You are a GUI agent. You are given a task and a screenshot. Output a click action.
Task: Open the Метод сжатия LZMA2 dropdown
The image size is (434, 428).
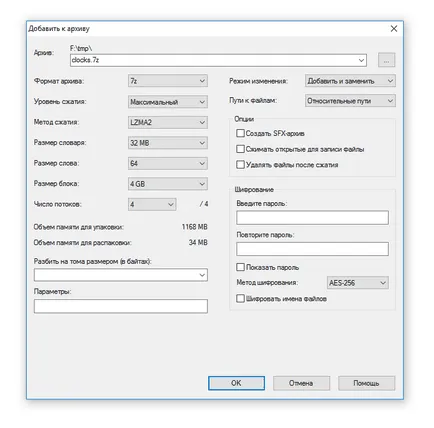[x=168, y=122]
